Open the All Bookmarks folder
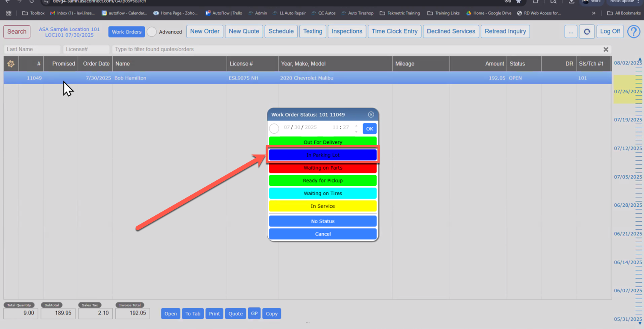Viewport: 644px width, 329px height. (624, 13)
